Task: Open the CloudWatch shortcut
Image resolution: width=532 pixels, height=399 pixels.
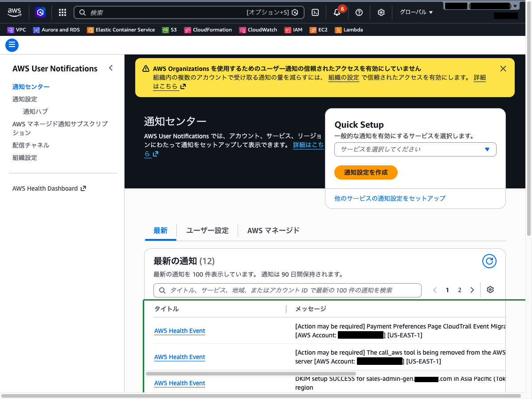Action: 258,30
